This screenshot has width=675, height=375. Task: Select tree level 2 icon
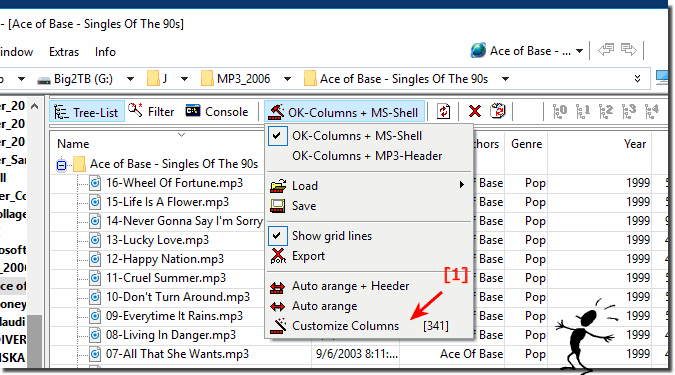click(605, 112)
